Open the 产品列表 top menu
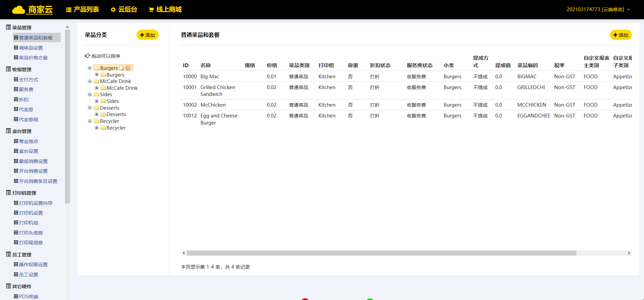Image resolution: width=644 pixels, height=300 pixels. [x=82, y=9]
